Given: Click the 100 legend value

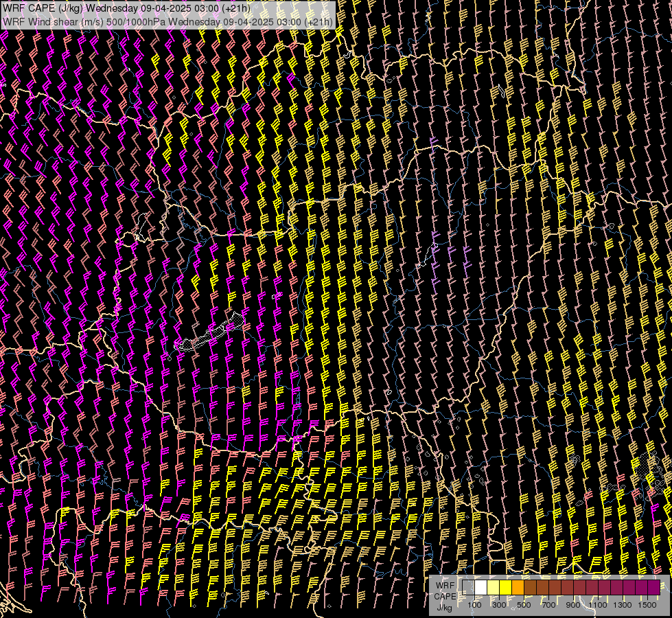Looking at the screenshot, I should [x=474, y=605].
